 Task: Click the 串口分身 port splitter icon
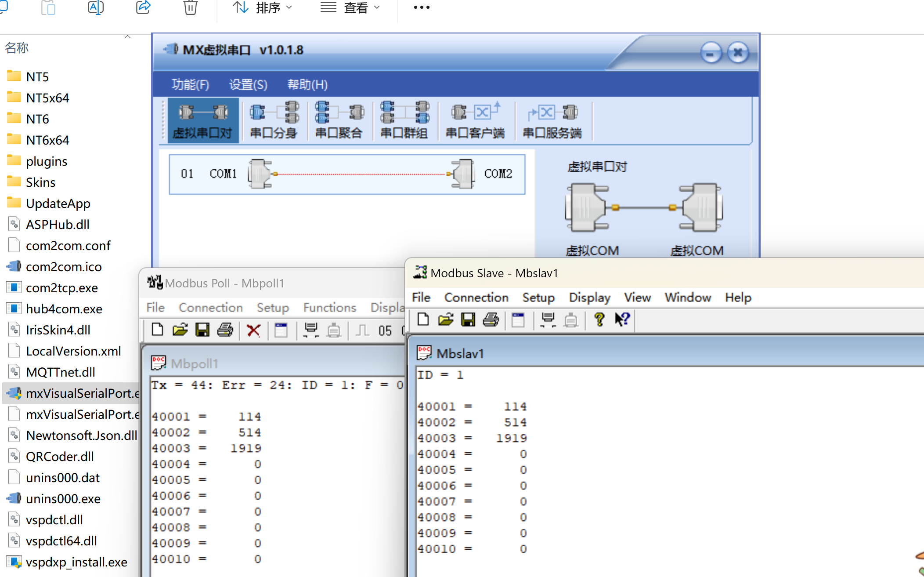pyautogui.click(x=274, y=120)
